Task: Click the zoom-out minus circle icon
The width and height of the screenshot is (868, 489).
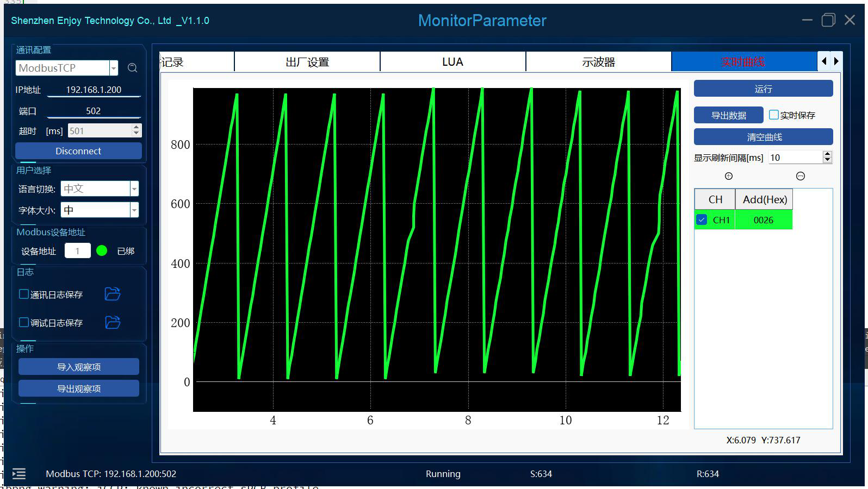Action: pos(801,176)
